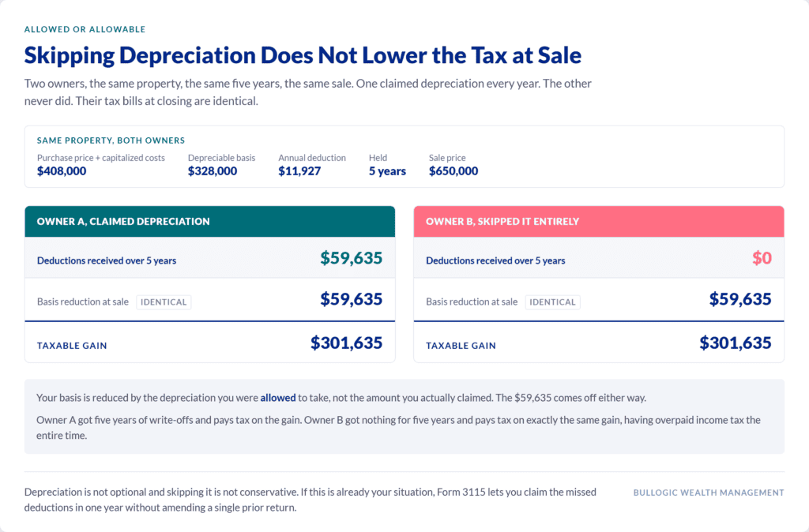This screenshot has width=809, height=532.
Task: Select Owner B's $301,635 taxable gain
Action: point(736,343)
